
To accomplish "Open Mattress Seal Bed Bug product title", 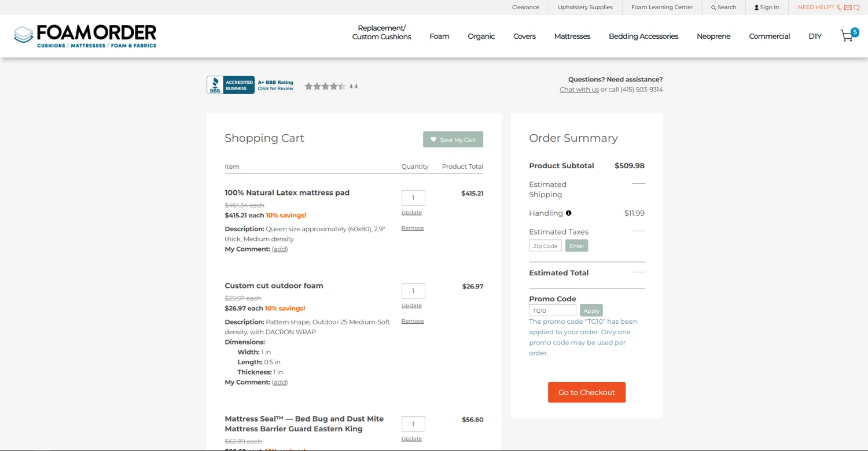I will [304, 424].
